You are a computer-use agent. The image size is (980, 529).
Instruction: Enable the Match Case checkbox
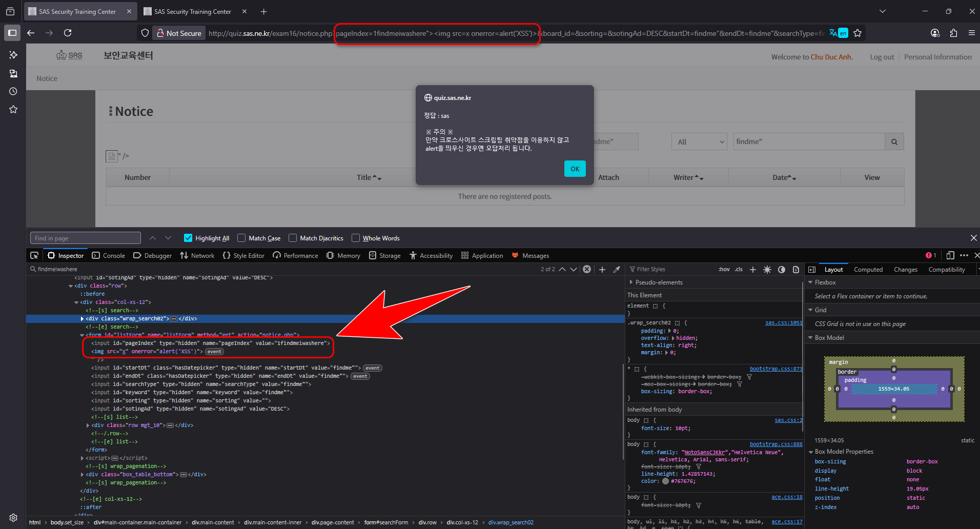click(241, 238)
